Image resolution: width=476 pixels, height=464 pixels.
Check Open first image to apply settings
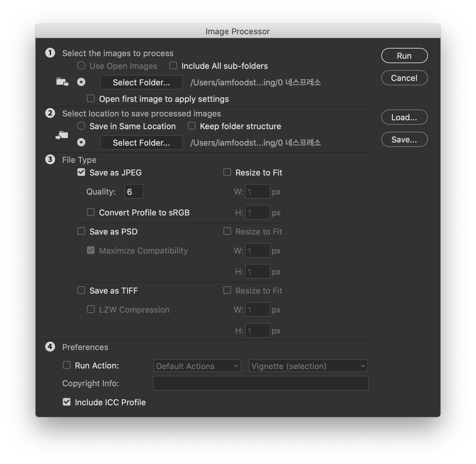91,98
